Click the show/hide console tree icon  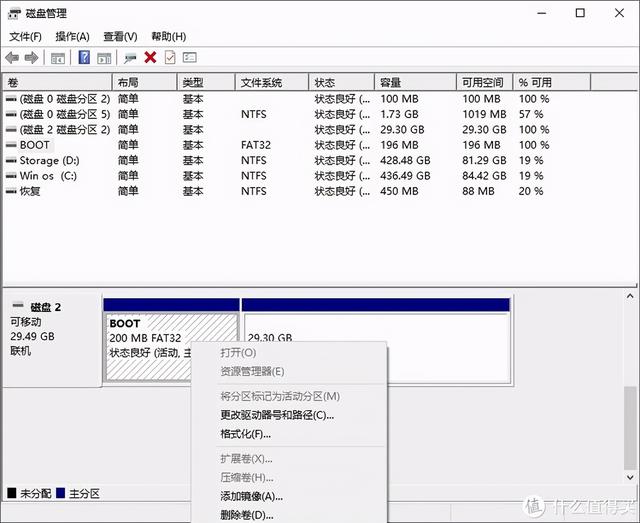[58, 58]
